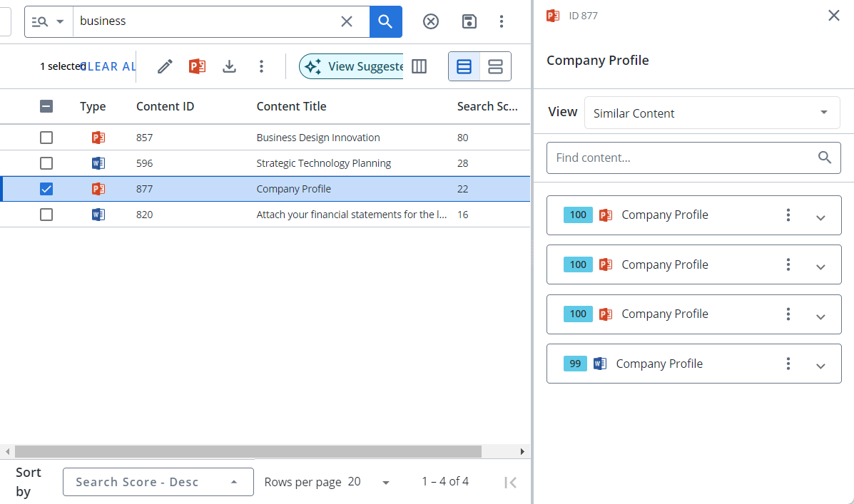Open the kebab menu next to save icon
The width and height of the screenshot is (854, 504).
coord(502,21)
